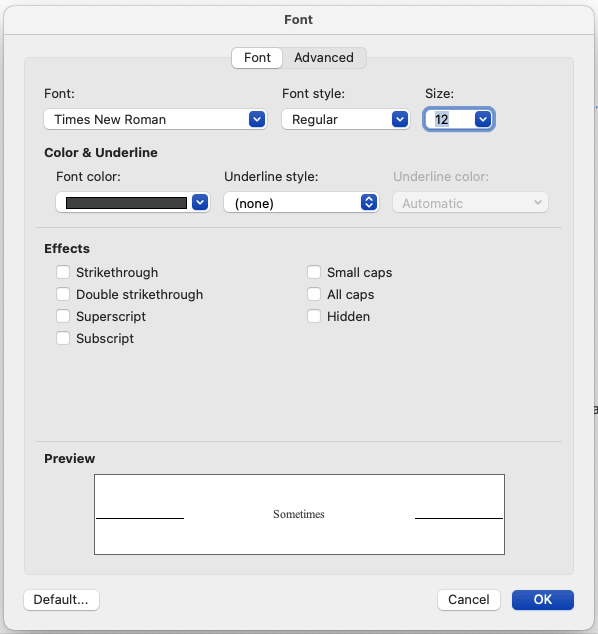Enable the All caps checkbox

314,294
